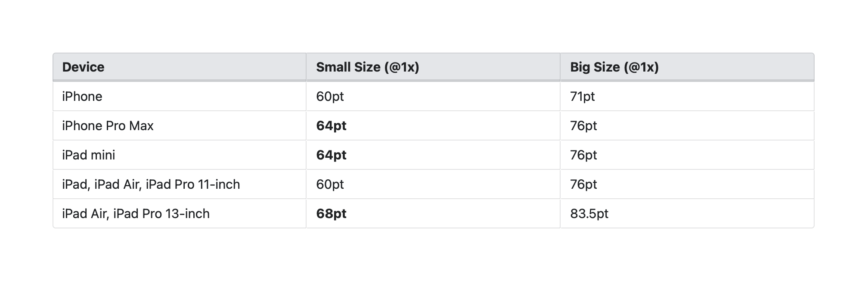Click 76pt in iPhone Pro Max row
The height and width of the screenshot is (281, 868).
[583, 126]
